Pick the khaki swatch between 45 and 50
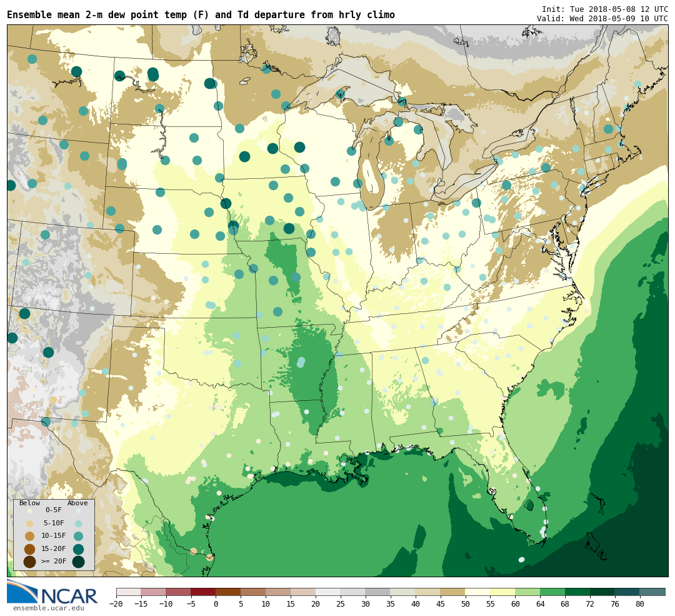Viewport: 675px width, 616px height. (453, 592)
